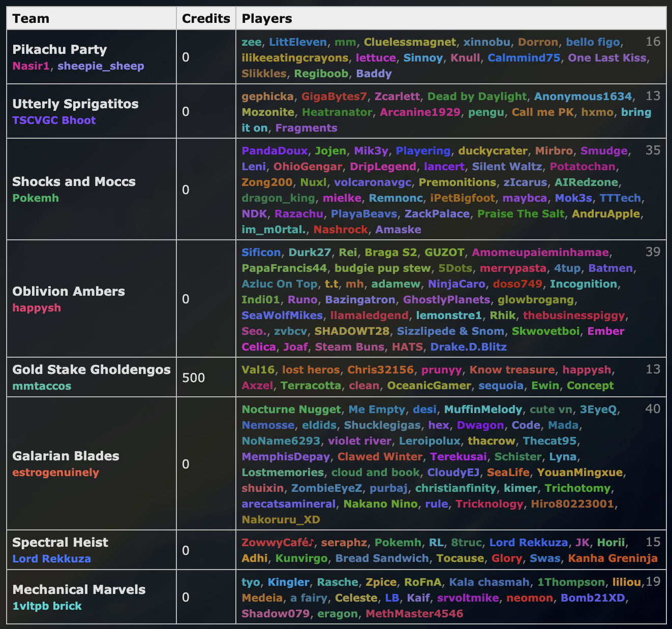672x629 pixels.
Task: Open the PandaDoux player link
Action: 274,151
